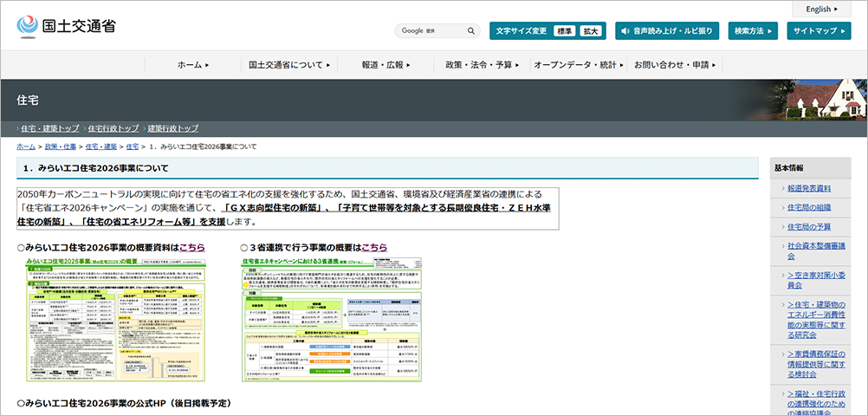This screenshot has height=416, width=868.
Task: Open ホーム menu
Action: (193, 65)
